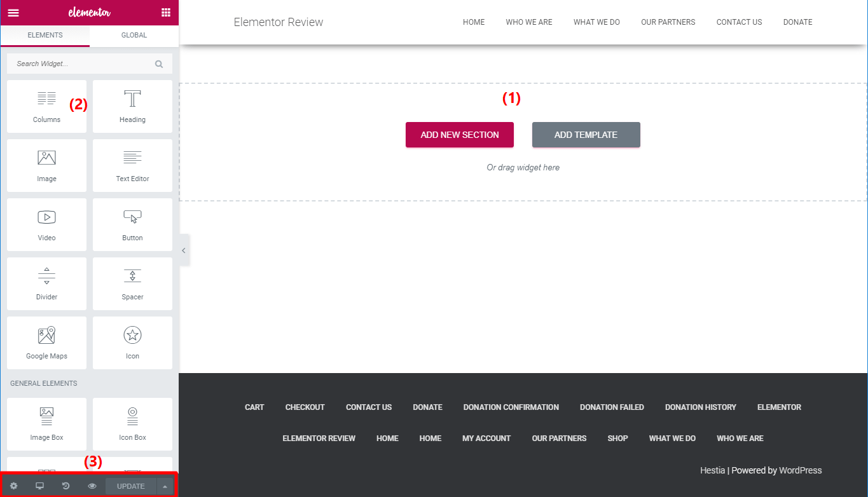The height and width of the screenshot is (497, 868).
Task: Open the DONATION HISTORY footer link
Action: pos(700,407)
